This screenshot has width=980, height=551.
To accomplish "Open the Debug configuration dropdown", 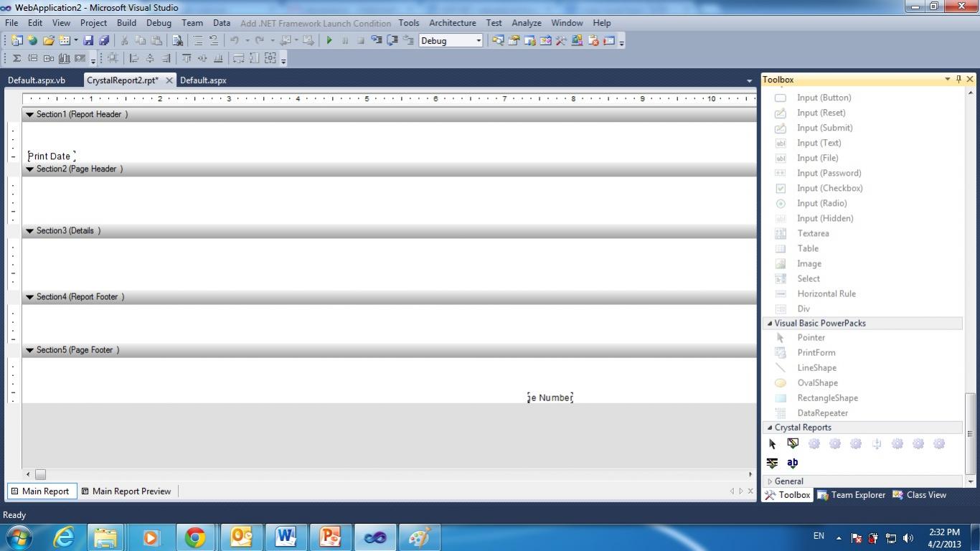I will tap(479, 41).
